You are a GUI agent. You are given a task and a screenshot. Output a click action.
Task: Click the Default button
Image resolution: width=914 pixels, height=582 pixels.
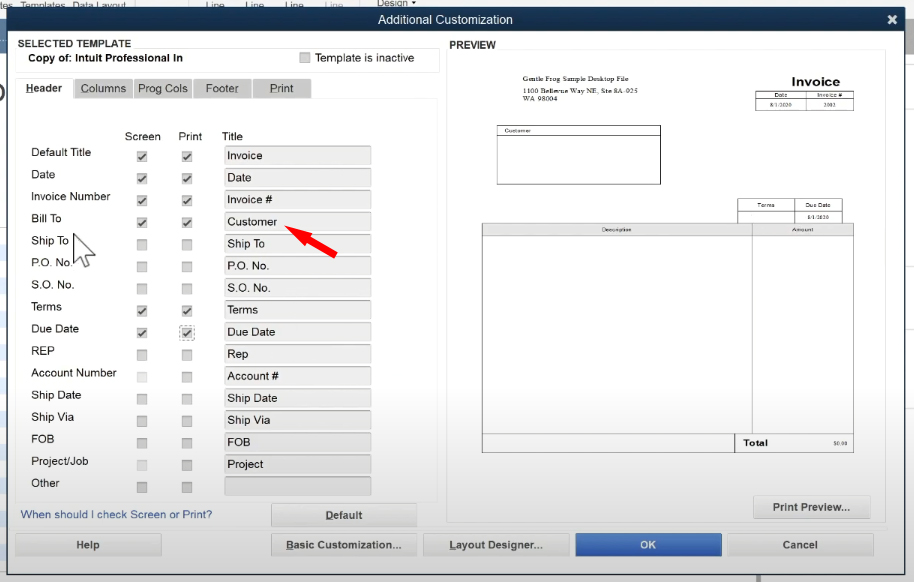pyautogui.click(x=344, y=515)
